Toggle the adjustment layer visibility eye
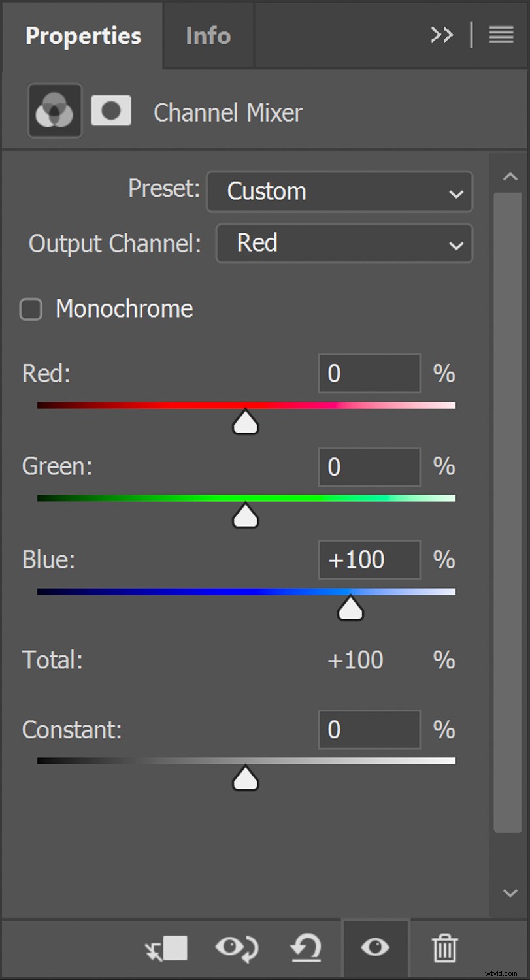The width and height of the screenshot is (530, 980). point(376,949)
